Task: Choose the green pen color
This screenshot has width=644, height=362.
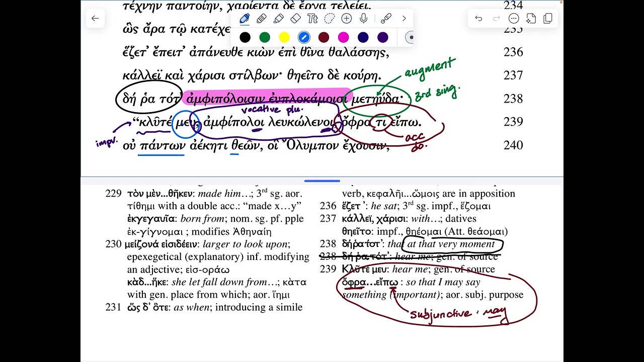Action: click(x=265, y=37)
